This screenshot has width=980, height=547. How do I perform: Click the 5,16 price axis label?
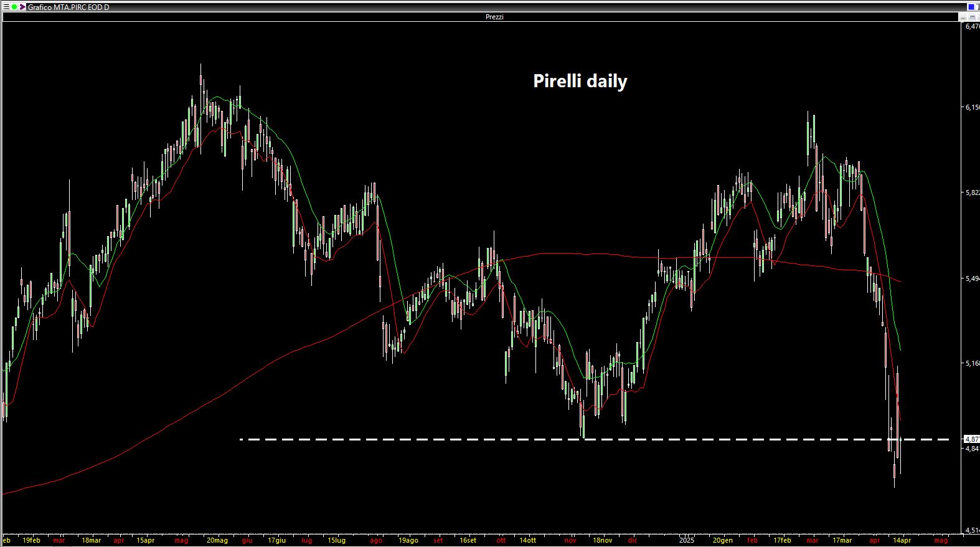coord(972,363)
